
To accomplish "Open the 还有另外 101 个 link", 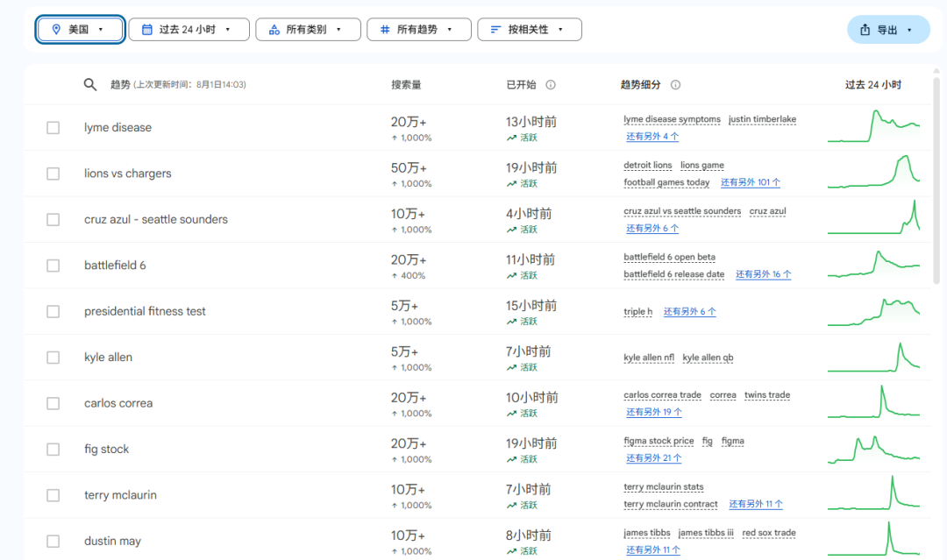I will pyautogui.click(x=751, y=182).
